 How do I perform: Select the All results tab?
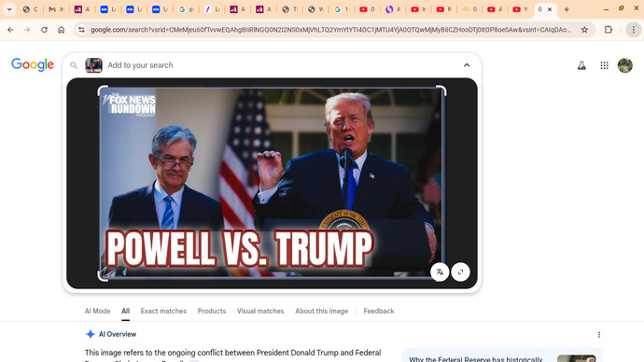125,311
